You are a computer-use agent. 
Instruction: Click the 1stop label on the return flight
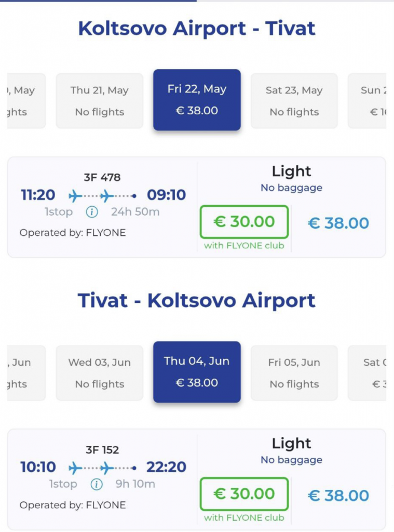[63, 484]
